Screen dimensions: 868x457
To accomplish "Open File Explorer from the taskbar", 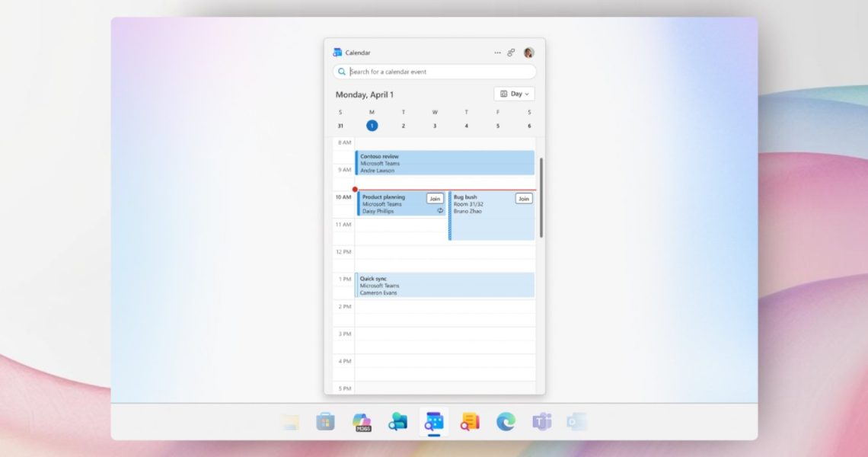I will 289,422.
